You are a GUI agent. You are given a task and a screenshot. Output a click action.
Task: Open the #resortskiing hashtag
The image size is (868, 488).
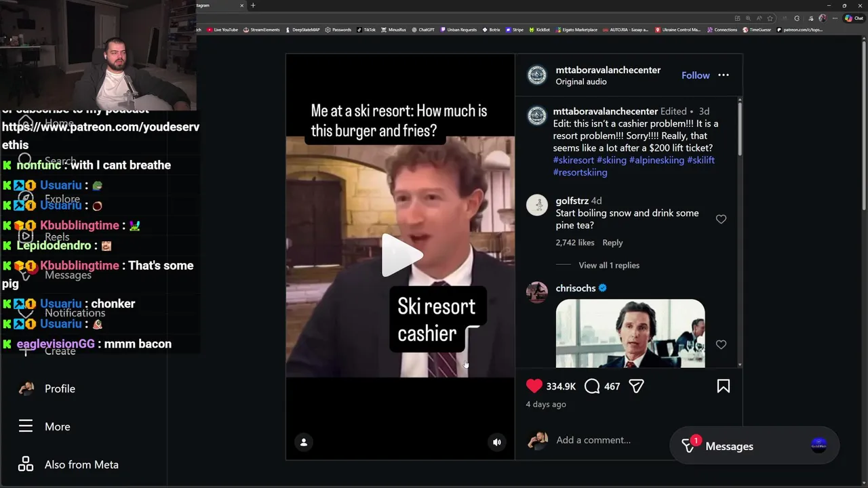(580, 172)
